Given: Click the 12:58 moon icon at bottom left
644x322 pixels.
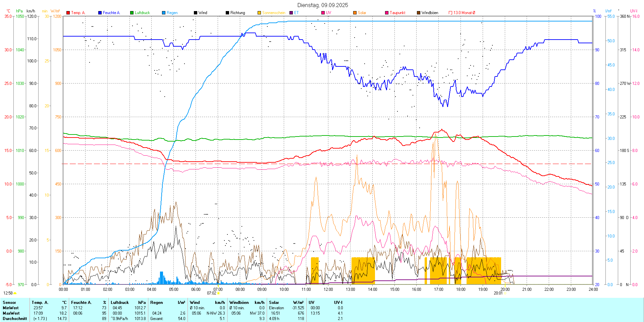Looking at the screenshot, I should coord(15,293).
